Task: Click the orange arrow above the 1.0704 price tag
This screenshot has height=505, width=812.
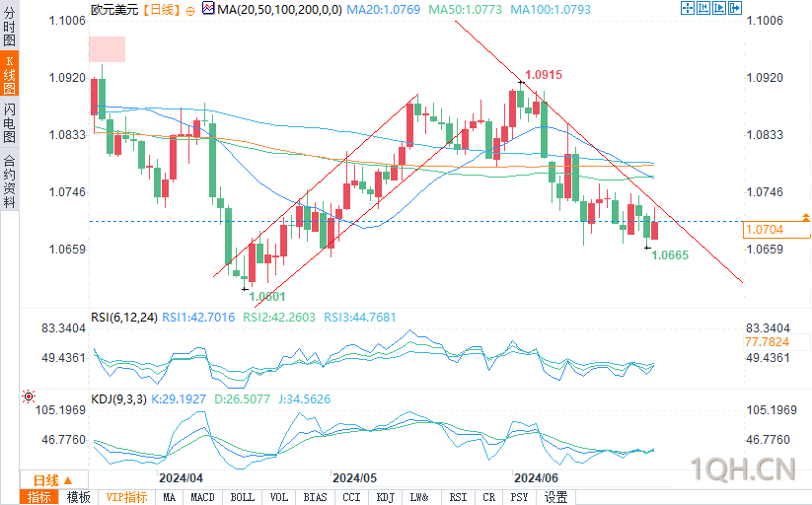Action: (806, 217)
